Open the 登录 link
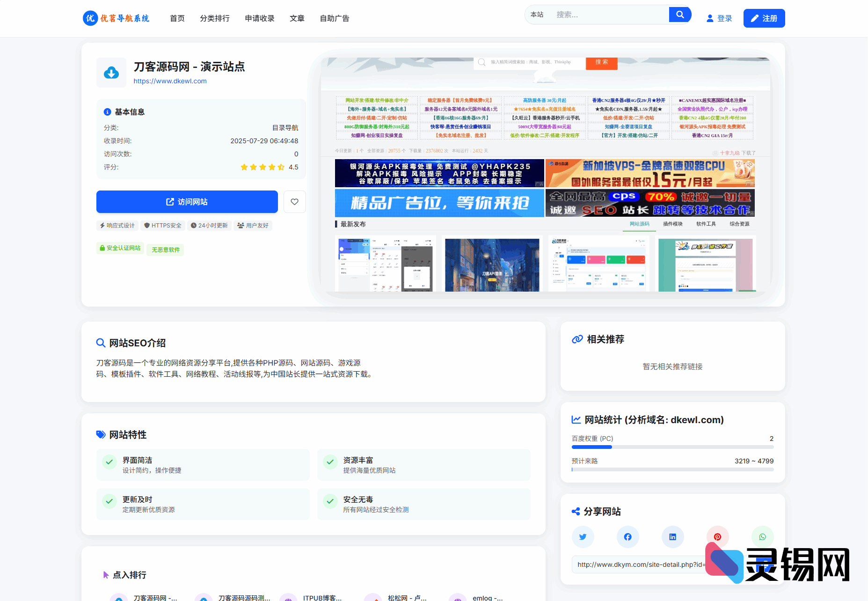 tap(719, 18)
